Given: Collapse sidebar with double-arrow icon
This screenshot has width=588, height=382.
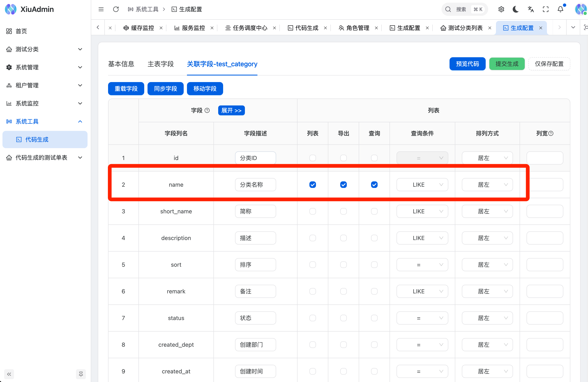Looking at the screenshot, I should coord(9,374).
